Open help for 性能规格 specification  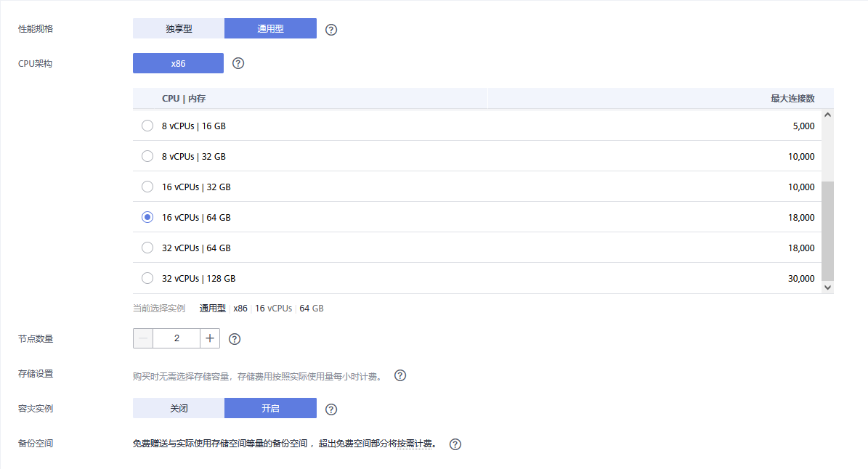tap(331, 29)
